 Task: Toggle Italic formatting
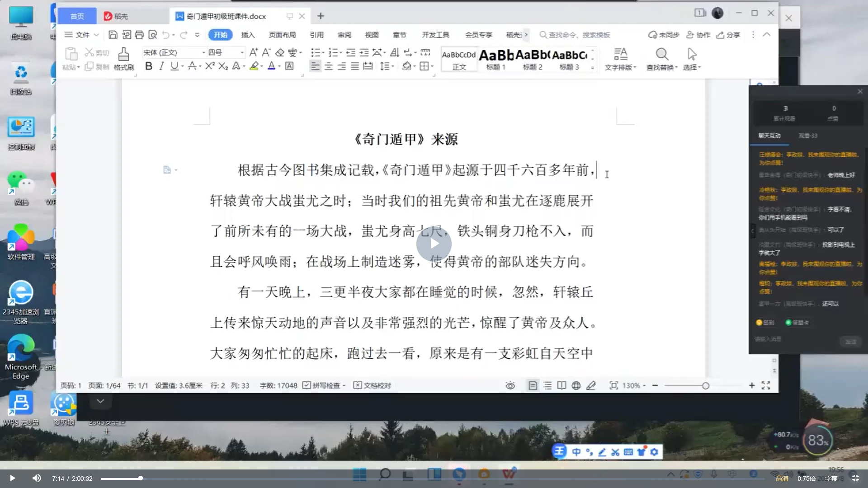(x=161, y=66)
